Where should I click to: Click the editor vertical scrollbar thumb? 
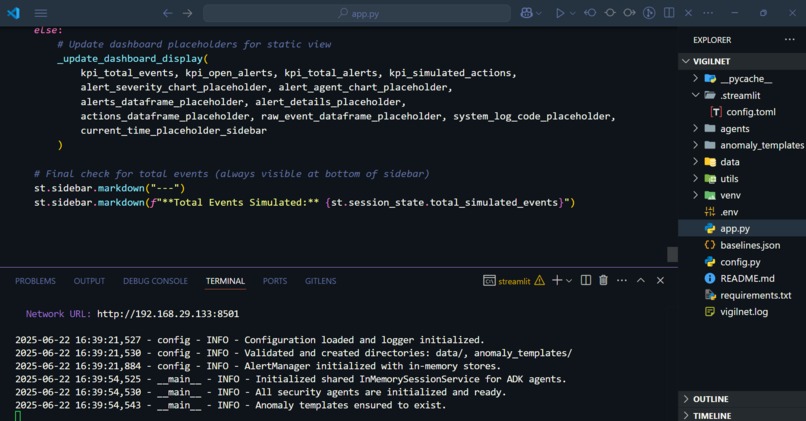tap(672, 254)
